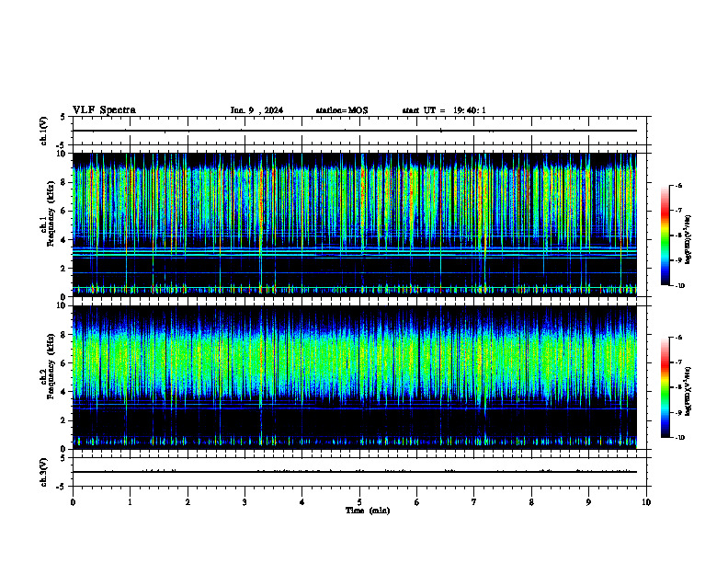Click the "8" kHz tick on ch.1 spectrogram

(65, 182)
